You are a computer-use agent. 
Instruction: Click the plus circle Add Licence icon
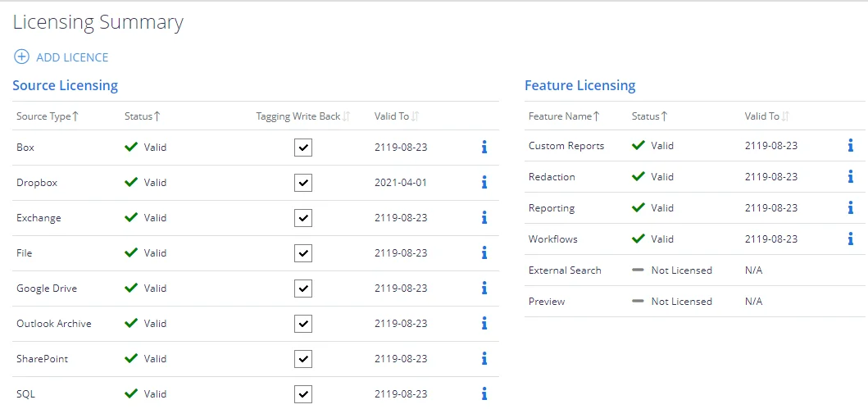[x=21, y=57]
